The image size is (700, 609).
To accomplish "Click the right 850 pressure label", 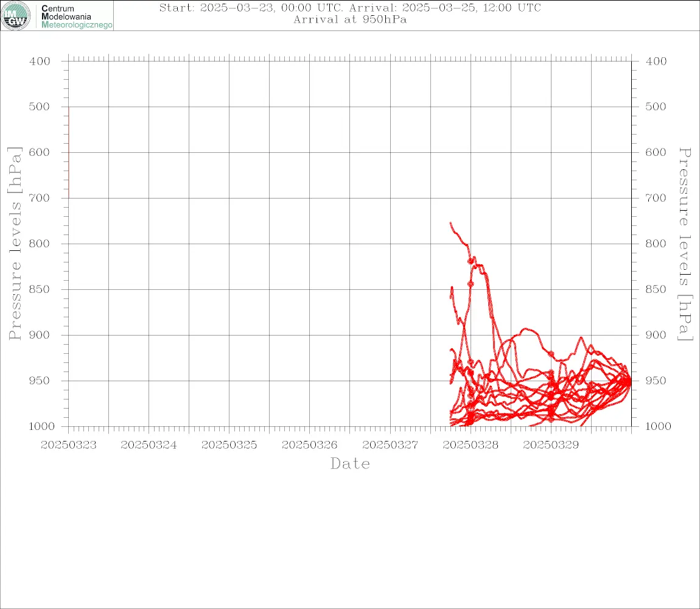I will [656, 289].
